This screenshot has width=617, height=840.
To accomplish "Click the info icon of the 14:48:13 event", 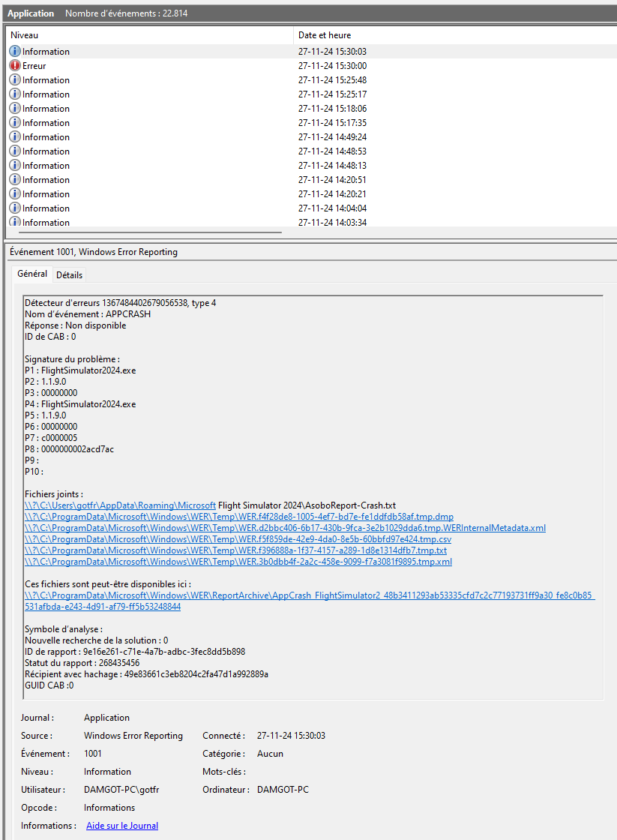I will 15,166.
